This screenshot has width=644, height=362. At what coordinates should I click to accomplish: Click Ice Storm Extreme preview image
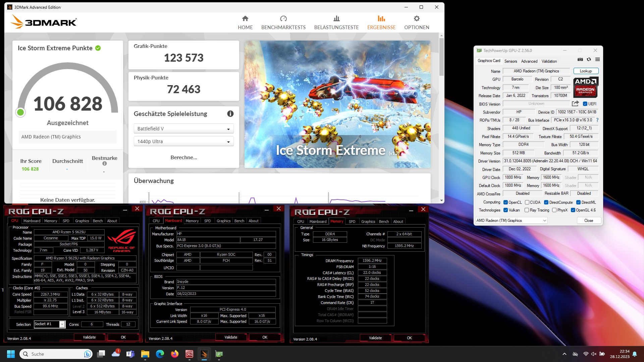[337, 104]
